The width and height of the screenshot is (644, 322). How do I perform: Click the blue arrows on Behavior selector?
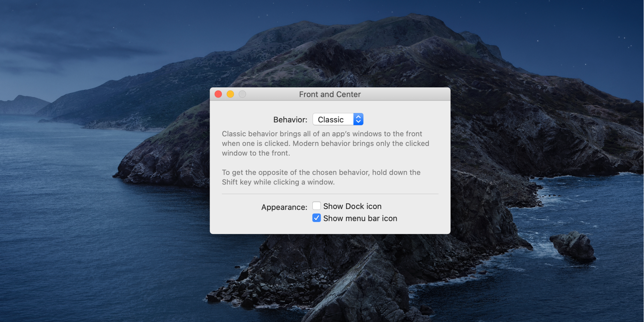358,119
